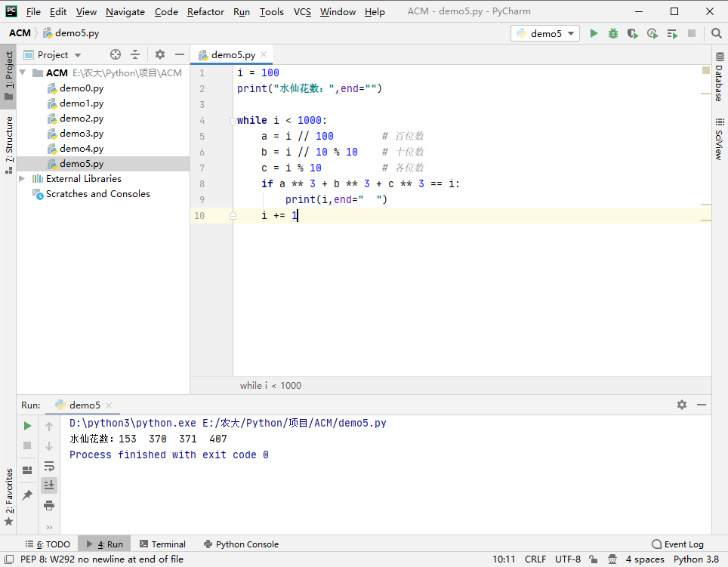Switch to the Terminal tool tab

click(162, 544)
